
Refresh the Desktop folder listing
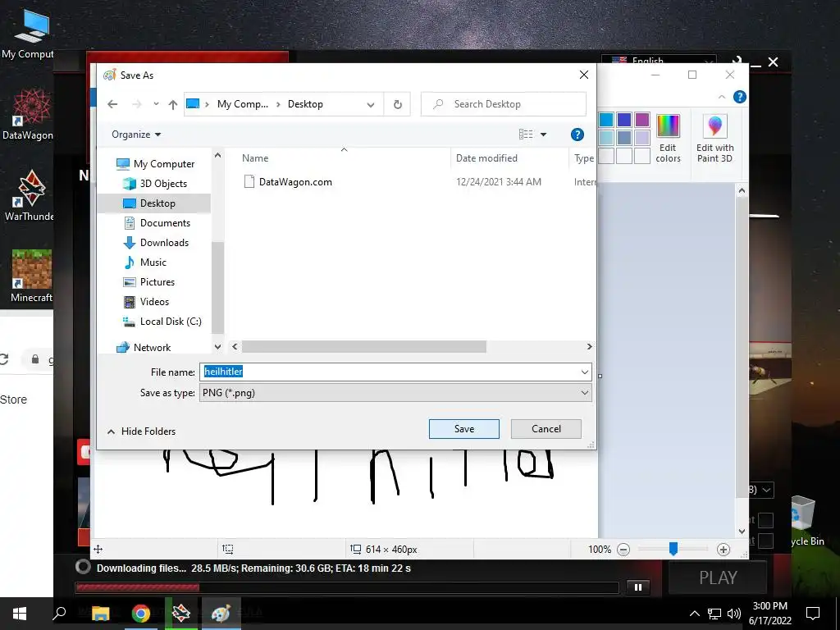coord(398,104)
